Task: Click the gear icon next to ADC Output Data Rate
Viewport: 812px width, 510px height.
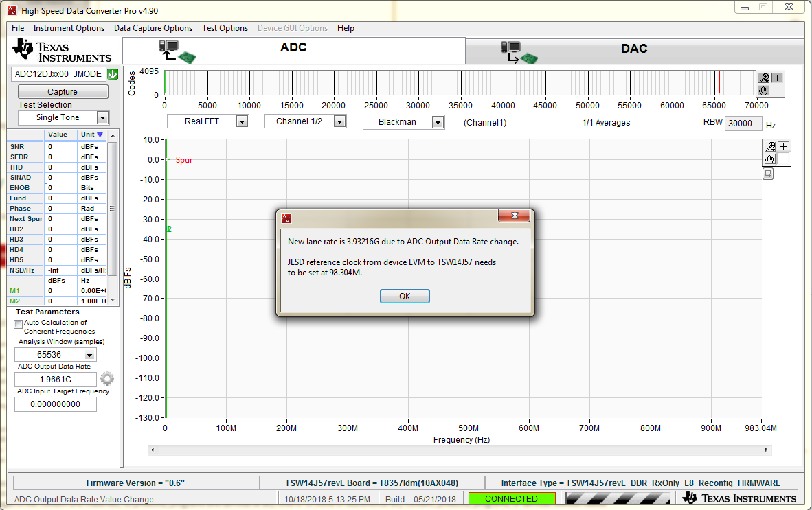Action: tap(107, 379)
